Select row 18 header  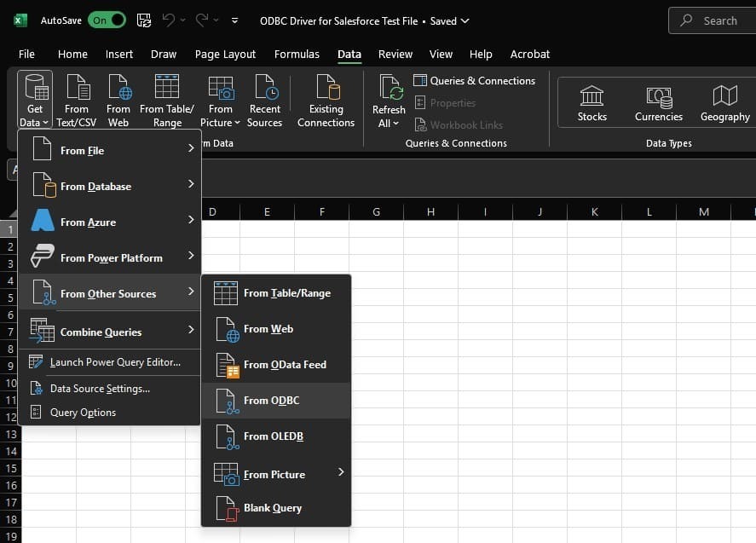coord(10,519)
